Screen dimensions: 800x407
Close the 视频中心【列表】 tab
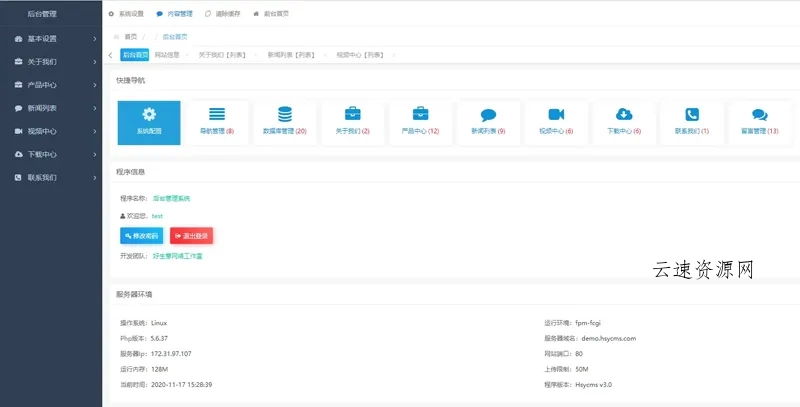point(394,55)
